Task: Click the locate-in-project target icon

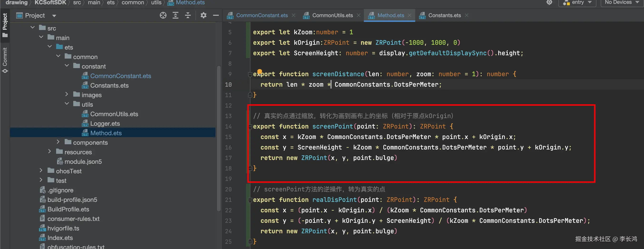Action: point(163,15)
